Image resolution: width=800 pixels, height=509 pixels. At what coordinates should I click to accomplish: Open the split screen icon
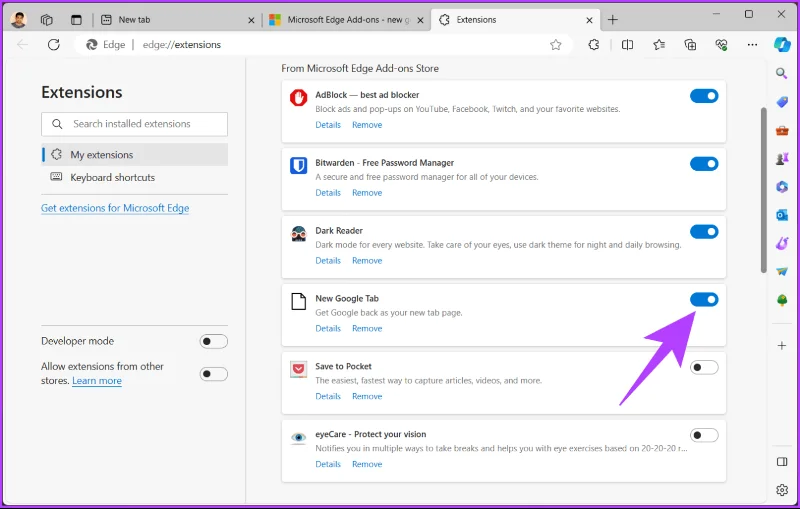628,45
